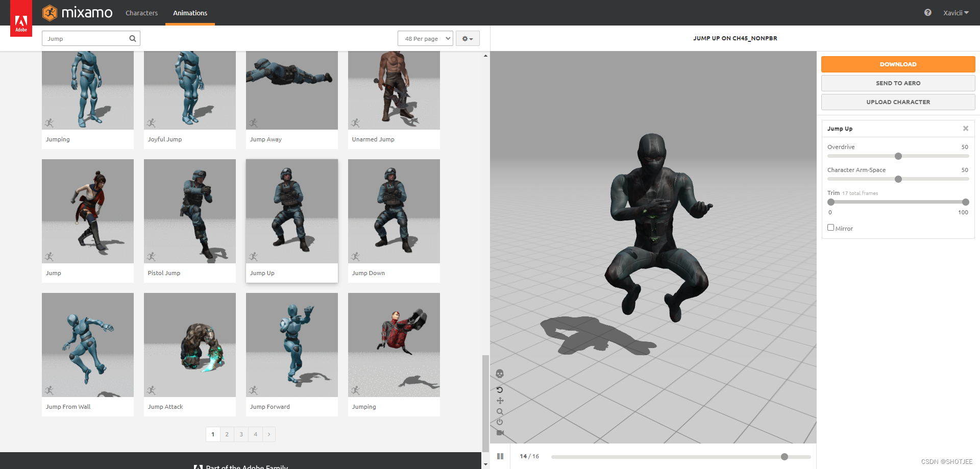Click the JUMP UP ON CH45_NONPBR title

[735, 38]
